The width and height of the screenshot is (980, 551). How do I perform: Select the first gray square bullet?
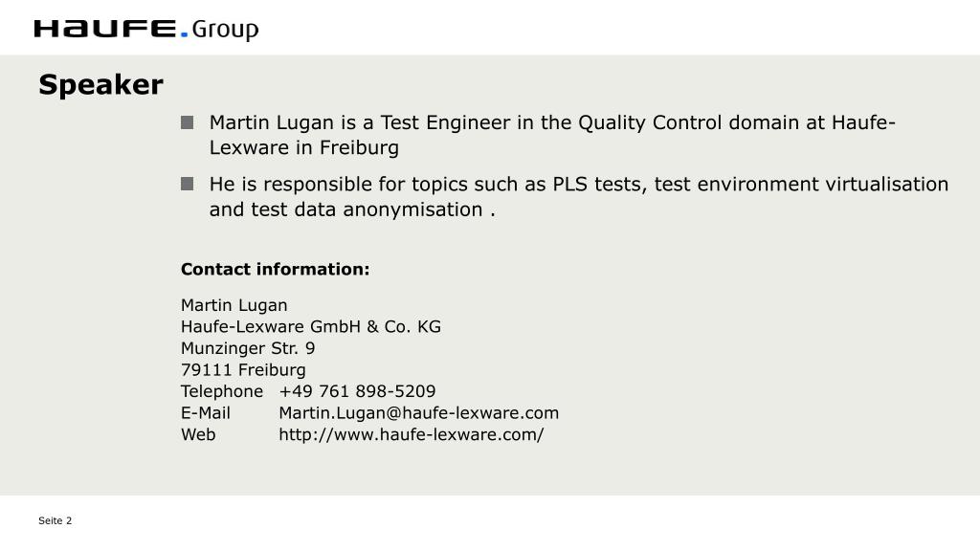(187, 122)
